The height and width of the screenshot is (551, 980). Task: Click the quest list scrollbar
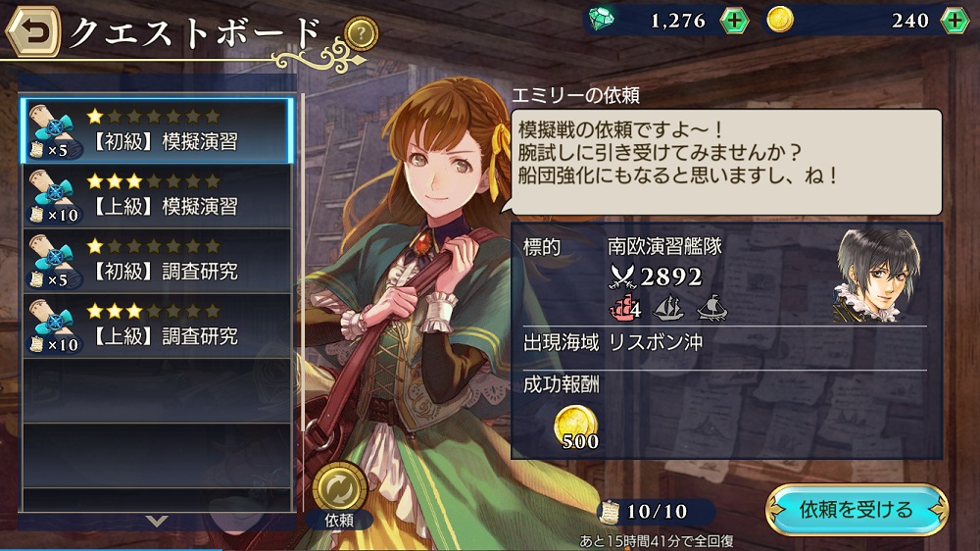pos(303,263)
